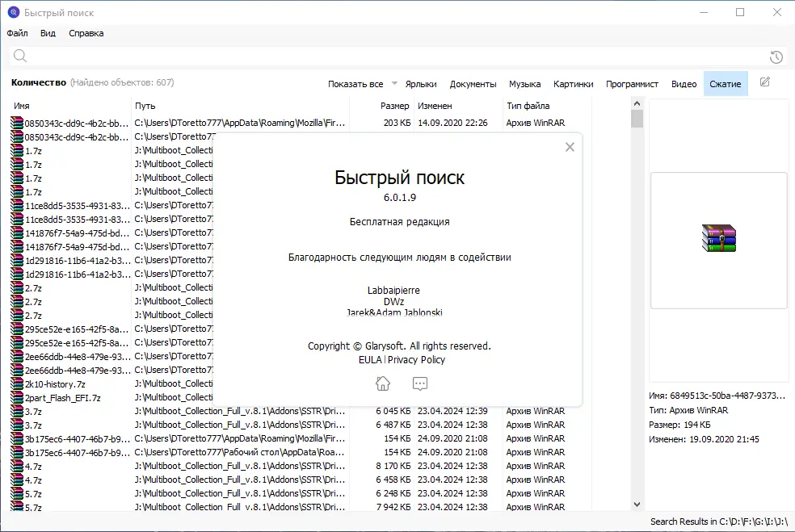The image size is (795, 532).
Task: Open the EULA link
Action: (x=370, y=360)
